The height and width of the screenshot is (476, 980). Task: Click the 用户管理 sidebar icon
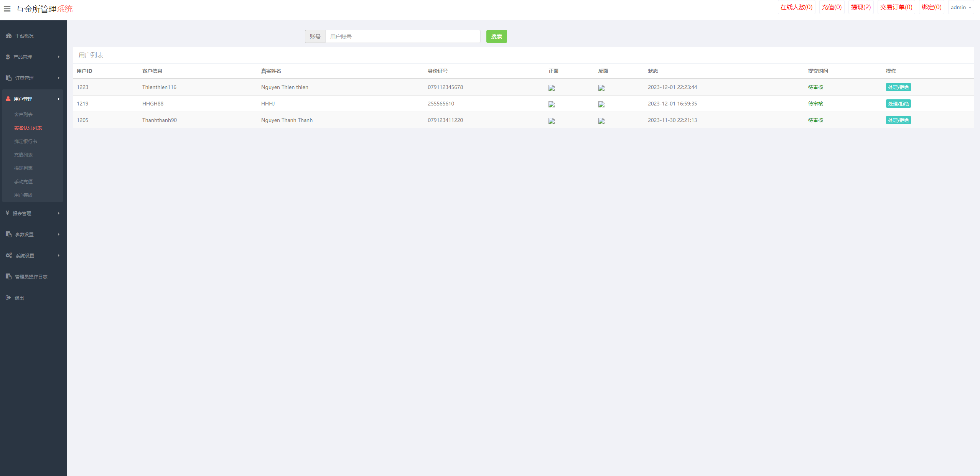(x=8, y=99)
